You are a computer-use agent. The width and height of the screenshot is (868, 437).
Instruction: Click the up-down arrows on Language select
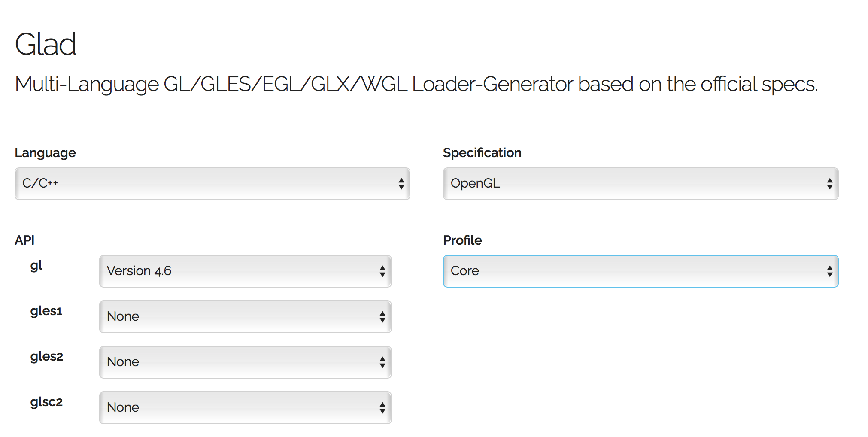401,184
